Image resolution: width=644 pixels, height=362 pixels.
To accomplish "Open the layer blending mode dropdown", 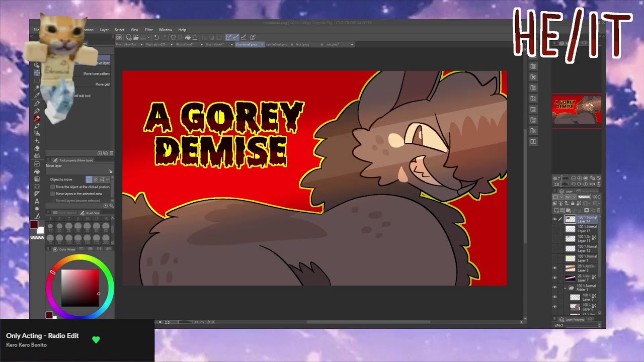I will pos(571,197).
